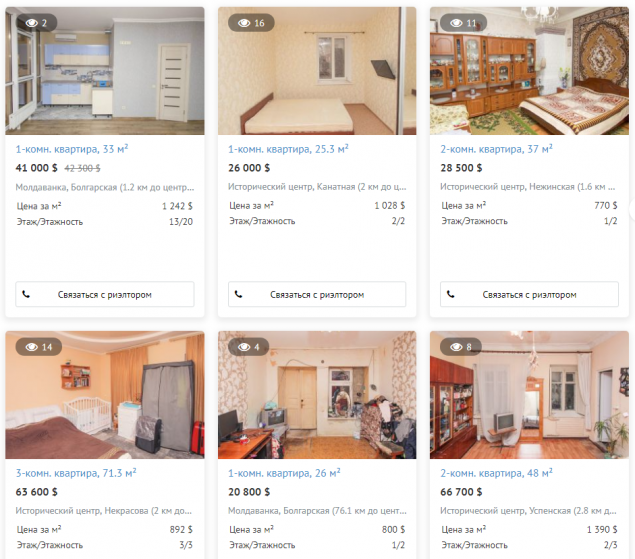
Task: Click the phone icon on the 37 m² listing
Action: coord(450,294)
